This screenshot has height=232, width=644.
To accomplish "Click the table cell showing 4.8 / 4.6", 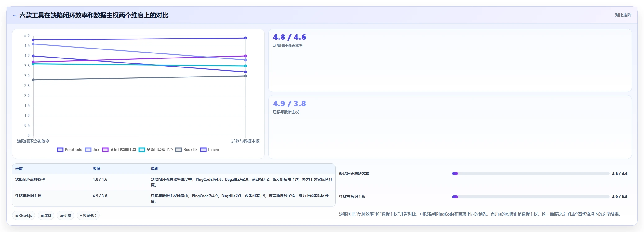I will coord(100,179).
